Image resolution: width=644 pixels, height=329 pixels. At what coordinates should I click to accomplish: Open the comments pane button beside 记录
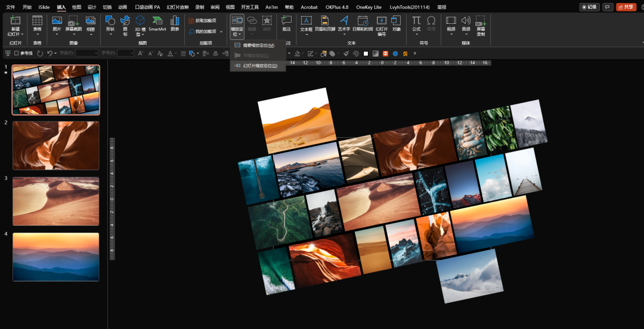pos(608,7)
